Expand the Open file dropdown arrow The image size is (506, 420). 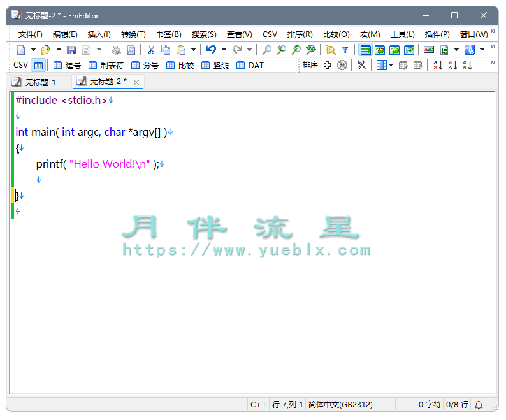point(59,50)
